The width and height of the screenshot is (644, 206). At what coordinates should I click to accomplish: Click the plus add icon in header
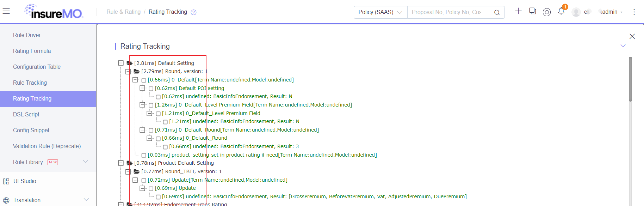pos(518,11)
